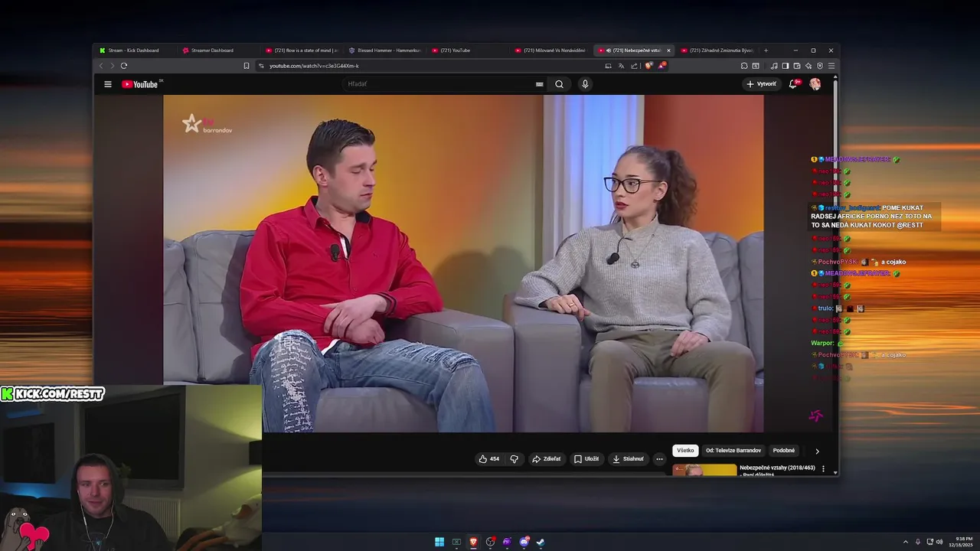Screen dimensions: 980x551
Task: Switch to Záhadné Zmiznutia tab
Action: click(716, 51)
